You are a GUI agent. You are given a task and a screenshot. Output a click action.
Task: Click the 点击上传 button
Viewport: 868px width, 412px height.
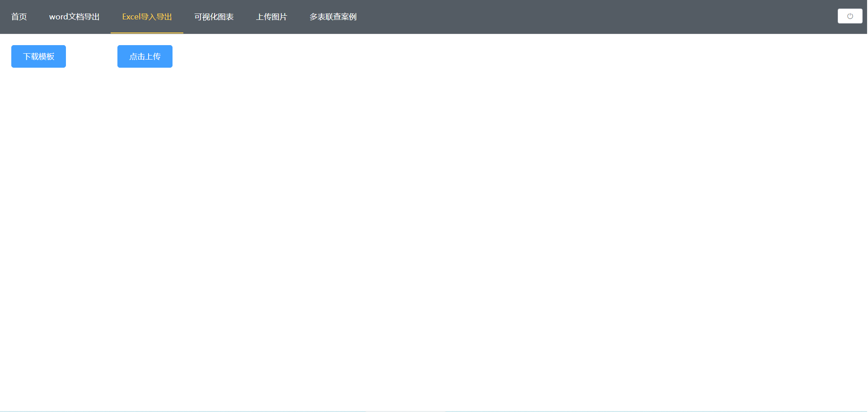pyautogui.click(x=145, y=56)
